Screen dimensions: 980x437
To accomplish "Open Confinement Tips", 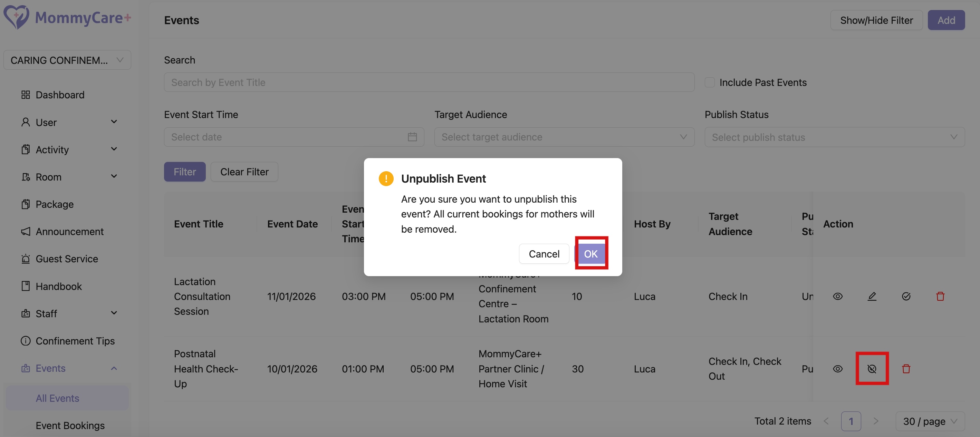I will [x=75, y=341].
